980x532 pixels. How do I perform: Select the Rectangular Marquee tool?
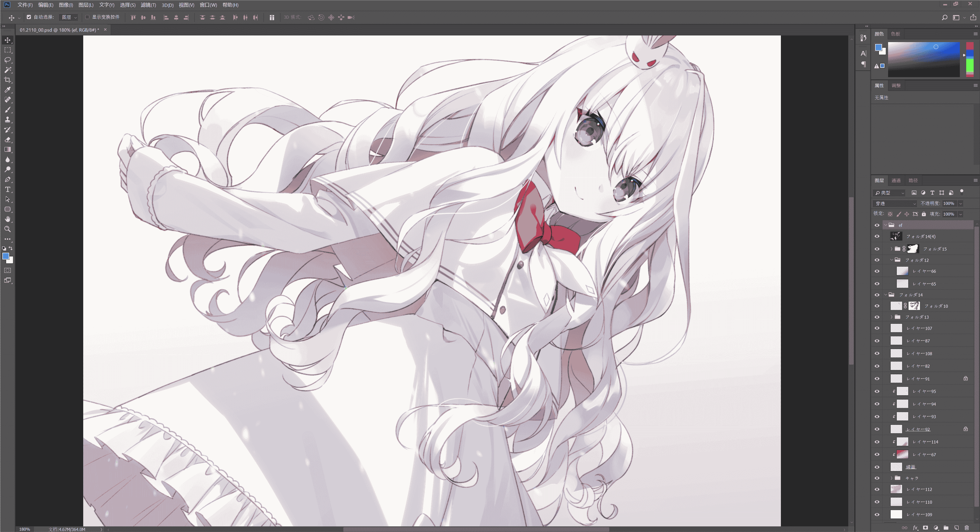coord(8,50)
